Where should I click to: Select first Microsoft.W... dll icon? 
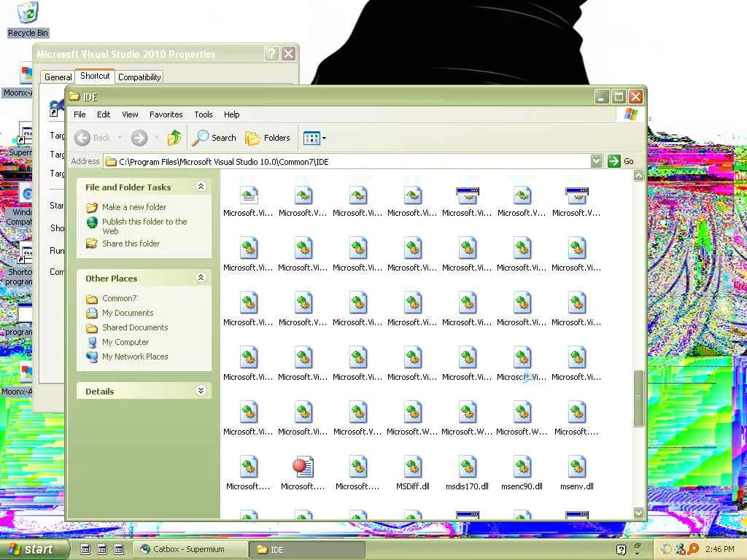tap(413, 413)
